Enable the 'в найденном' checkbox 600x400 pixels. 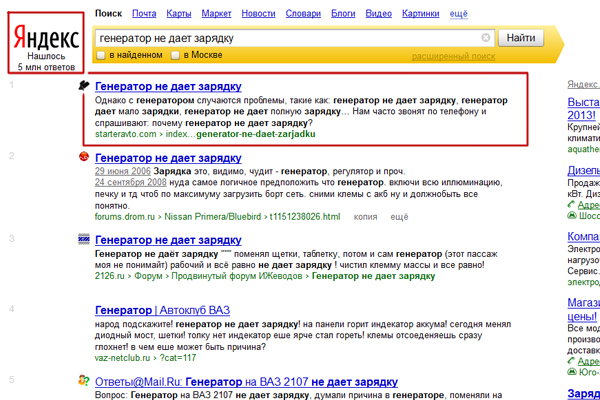[x=101, y=55]
